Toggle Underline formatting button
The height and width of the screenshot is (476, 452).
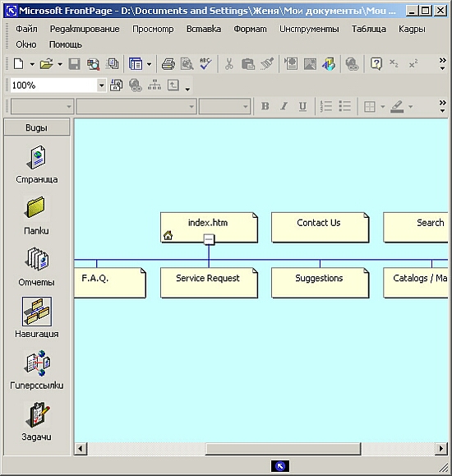pyautogui.click(x=302, y=106)
